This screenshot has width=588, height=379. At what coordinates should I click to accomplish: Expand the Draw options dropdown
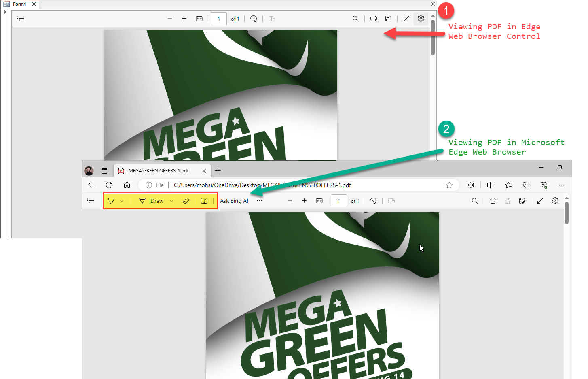[171, 201]
